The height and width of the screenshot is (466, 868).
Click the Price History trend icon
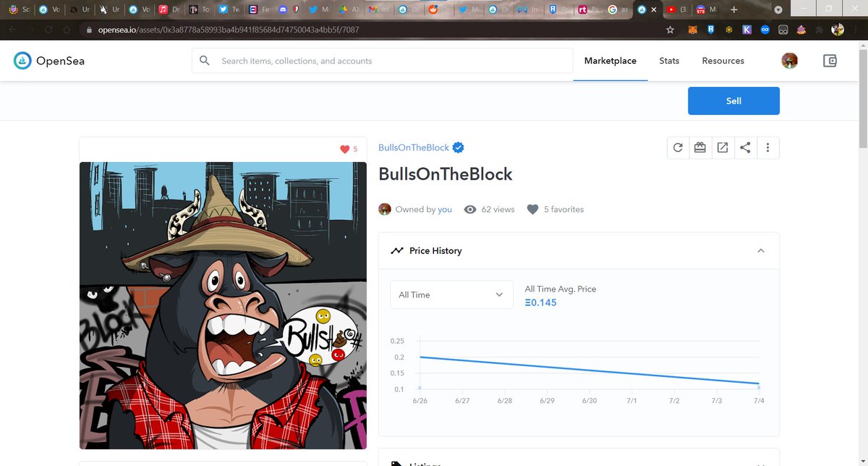(x=396, y=250)
